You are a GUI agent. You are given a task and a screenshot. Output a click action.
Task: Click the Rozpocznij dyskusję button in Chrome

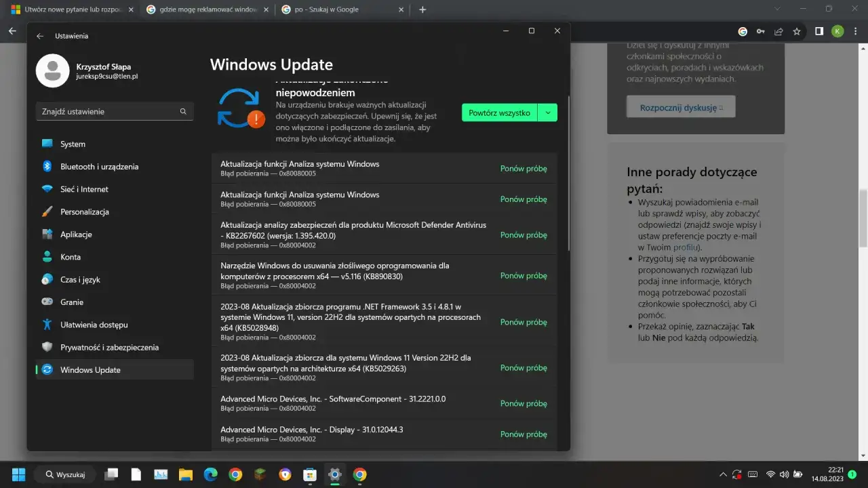(x=681, y=107)
